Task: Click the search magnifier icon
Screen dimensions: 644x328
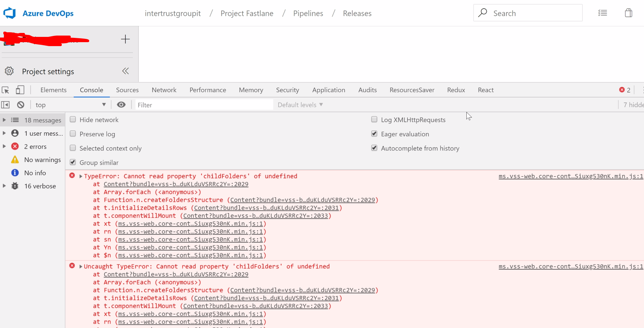Action: (483, 13)
